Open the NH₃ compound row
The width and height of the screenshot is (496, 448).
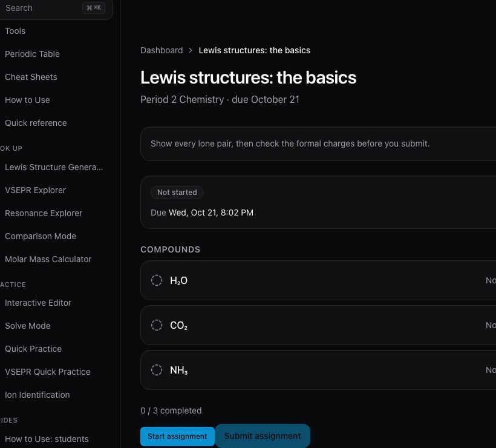[318, 370]
